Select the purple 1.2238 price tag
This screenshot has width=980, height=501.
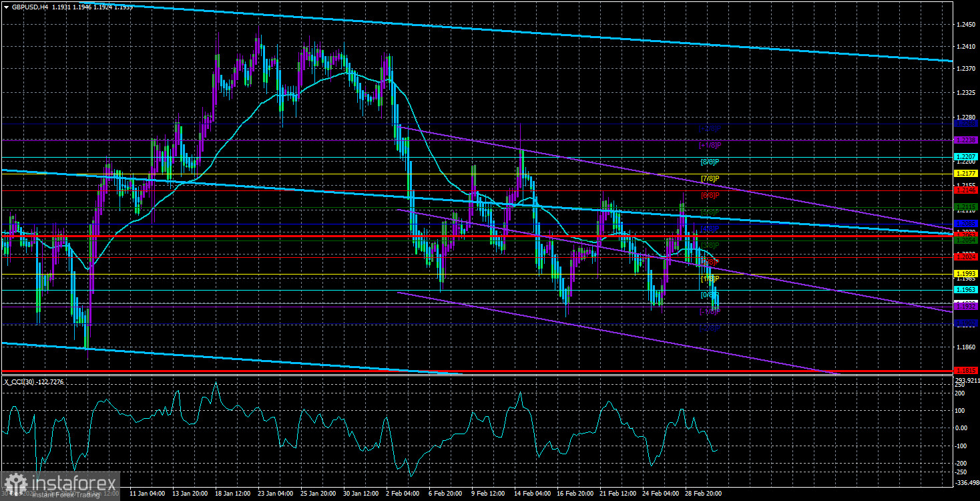[966, 140]
